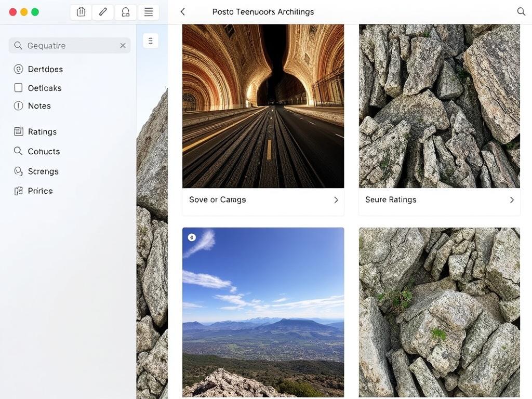
Task: Open the tunnel road photo thumbnail
Action: 263,106
